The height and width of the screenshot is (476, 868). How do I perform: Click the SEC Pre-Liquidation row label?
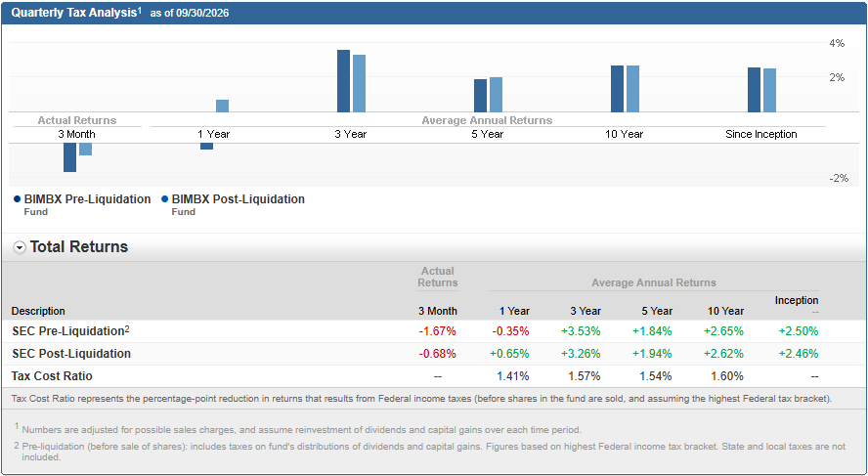click(x=70, y=331)
